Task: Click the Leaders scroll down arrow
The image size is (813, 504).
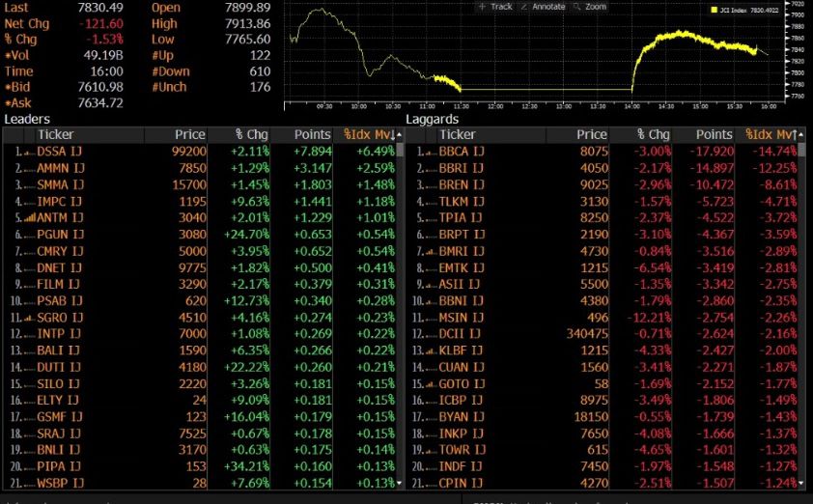Action: pyautogui.click(x=399, y=484)
